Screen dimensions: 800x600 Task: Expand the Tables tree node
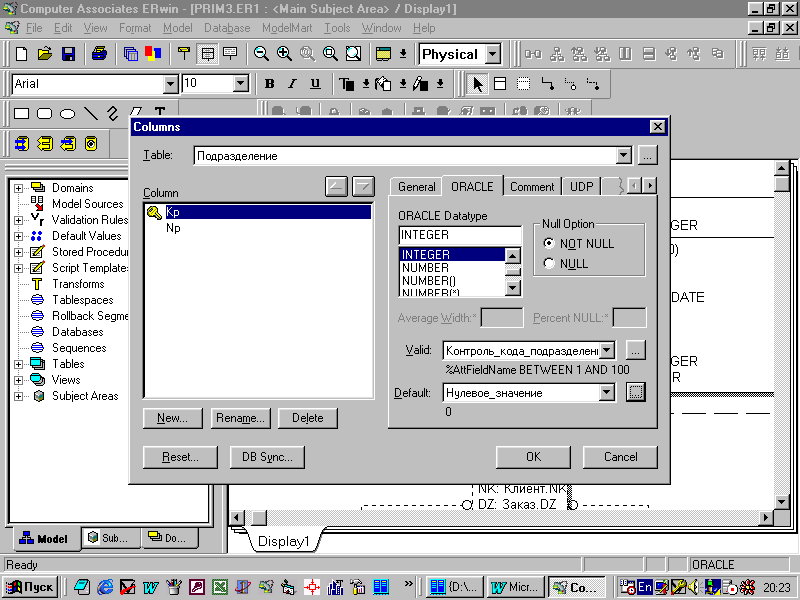coord(18,364)
